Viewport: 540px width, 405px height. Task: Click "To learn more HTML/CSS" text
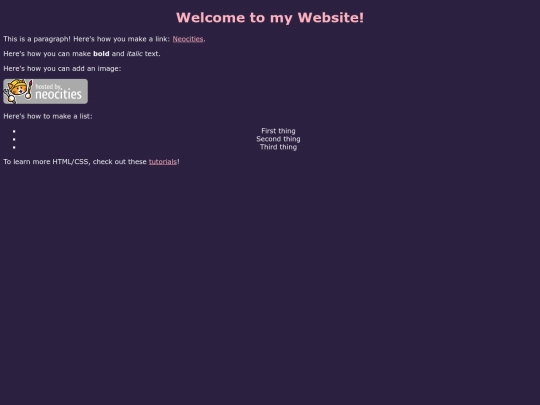point(46,162)
